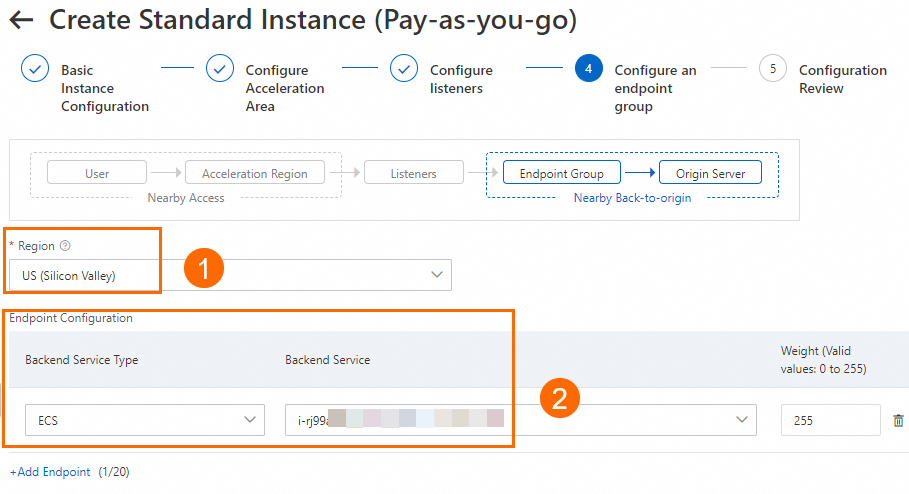909x494 pixels.
Task: Select the Basic Instance Configuration step label
Action: pyautogui.click(x=104, y=88)
